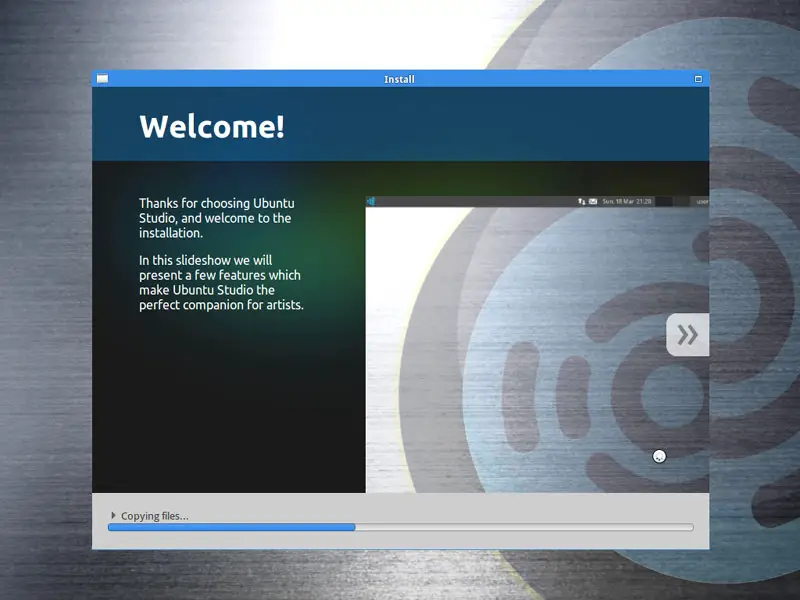Go to the next slide with double-arrow button
Screen dimensions: 800x600
pyautogui.click(x=687, y=335)
